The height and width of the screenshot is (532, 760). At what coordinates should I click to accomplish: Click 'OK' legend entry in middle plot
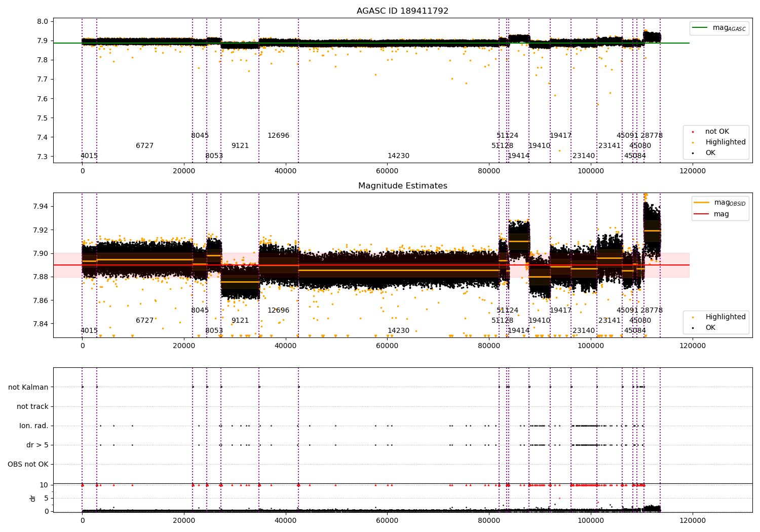click(704, 328)
